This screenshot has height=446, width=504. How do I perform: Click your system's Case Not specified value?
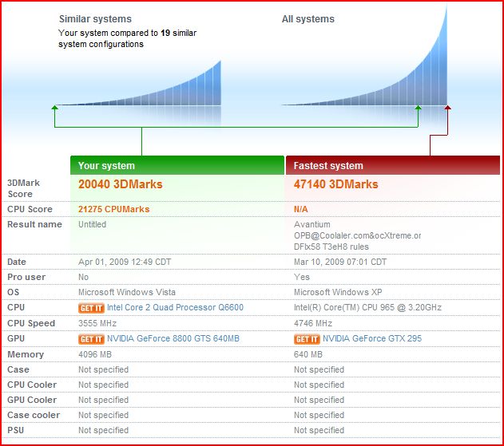[104, 370]
